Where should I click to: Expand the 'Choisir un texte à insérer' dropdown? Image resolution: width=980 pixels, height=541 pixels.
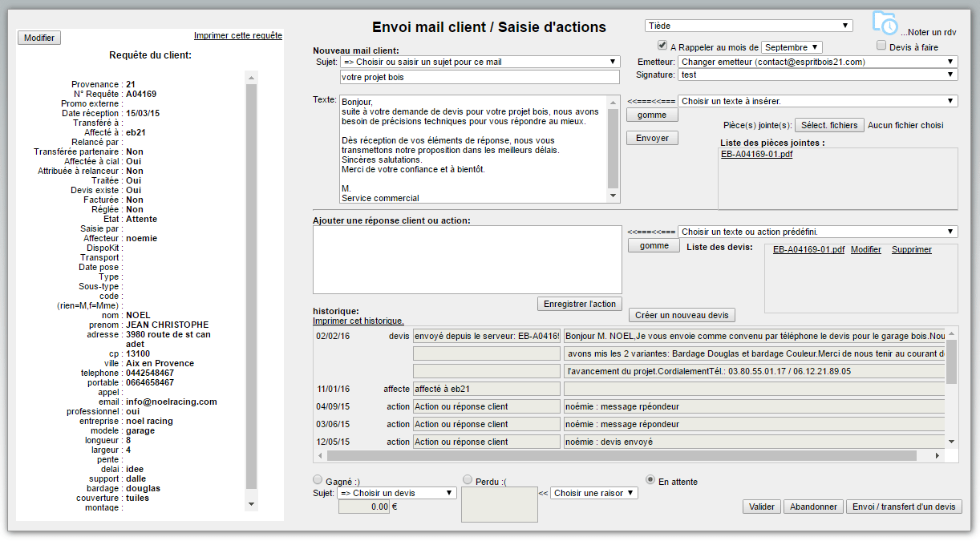click(x=817, y=101)
